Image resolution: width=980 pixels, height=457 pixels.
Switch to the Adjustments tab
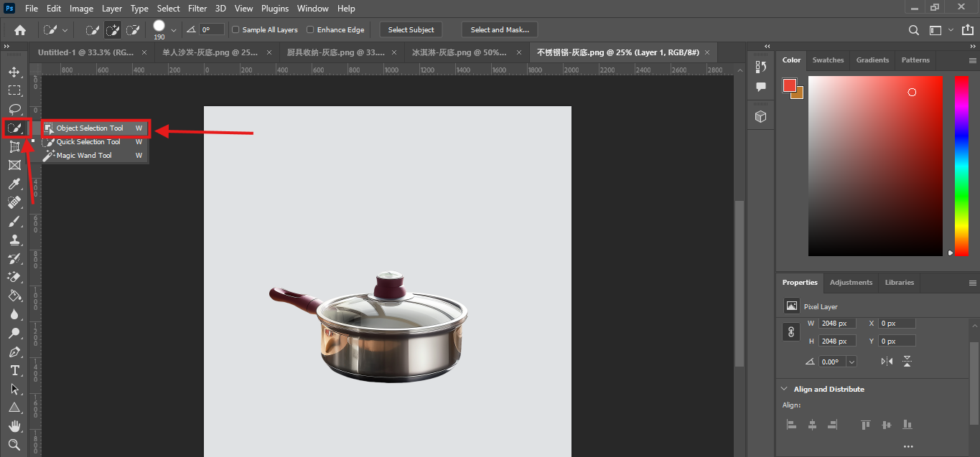(851, 283)
